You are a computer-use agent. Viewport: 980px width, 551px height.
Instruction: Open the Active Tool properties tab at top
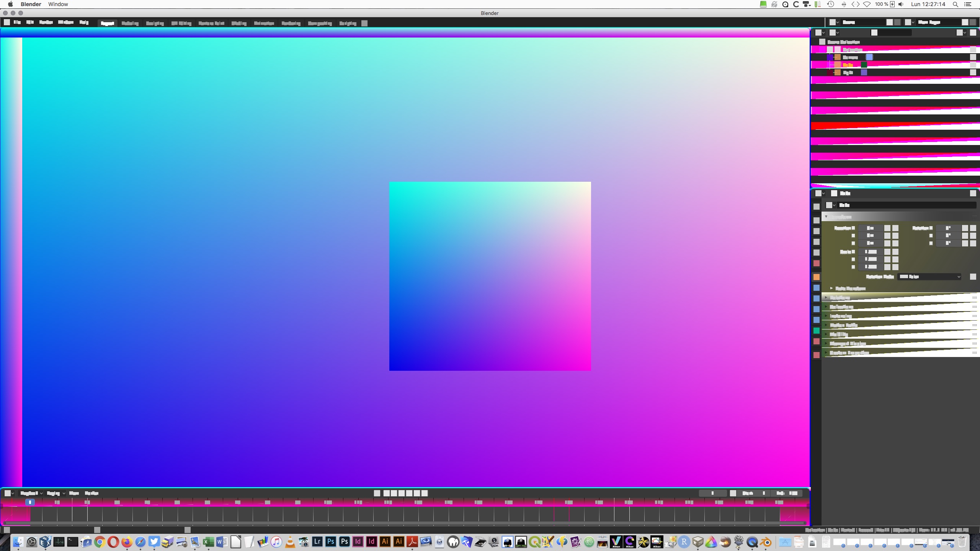pos(816,207)
